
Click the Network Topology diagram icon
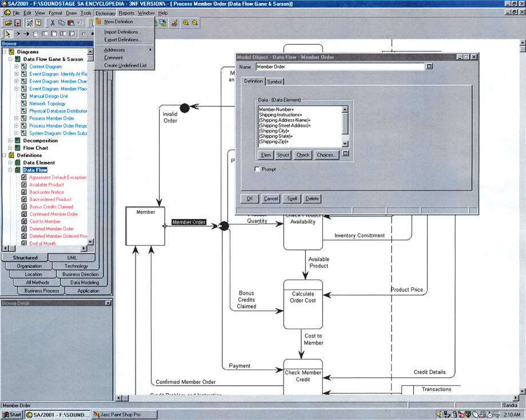(24, 103)
